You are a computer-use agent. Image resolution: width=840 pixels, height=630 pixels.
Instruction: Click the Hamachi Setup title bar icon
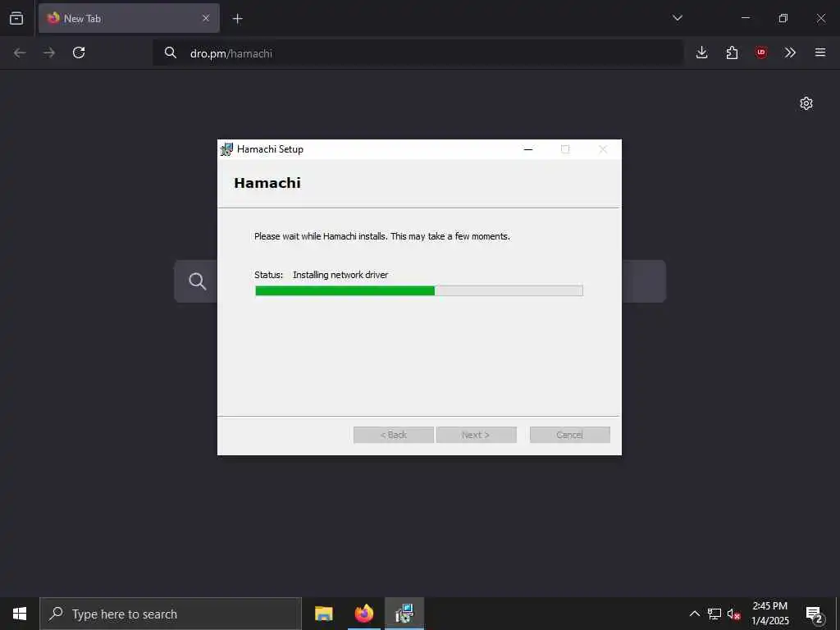(x=227, y=149)
